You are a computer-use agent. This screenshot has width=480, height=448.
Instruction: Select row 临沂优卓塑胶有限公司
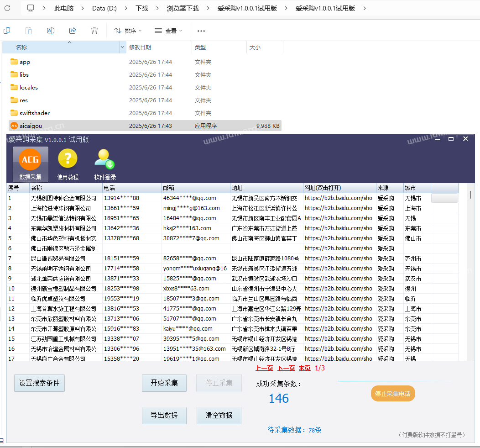[x=232, y=299]
